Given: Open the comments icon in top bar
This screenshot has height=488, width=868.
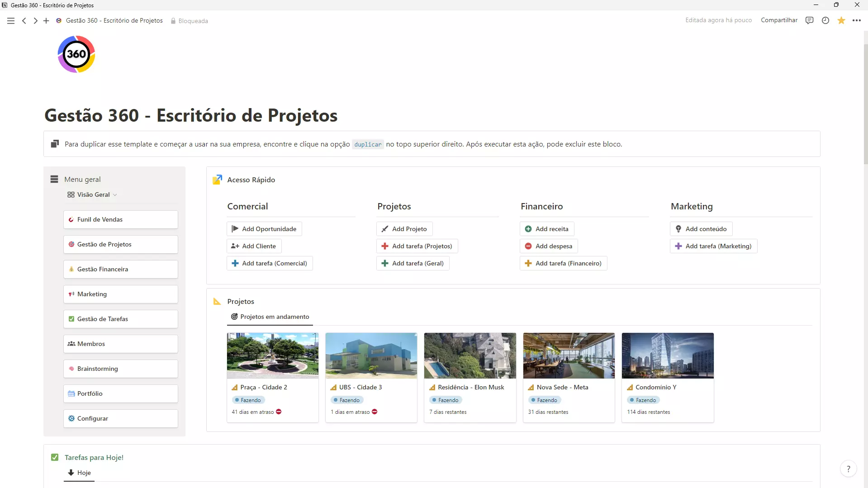Looking at the screenshot, I should coord(810,20).
